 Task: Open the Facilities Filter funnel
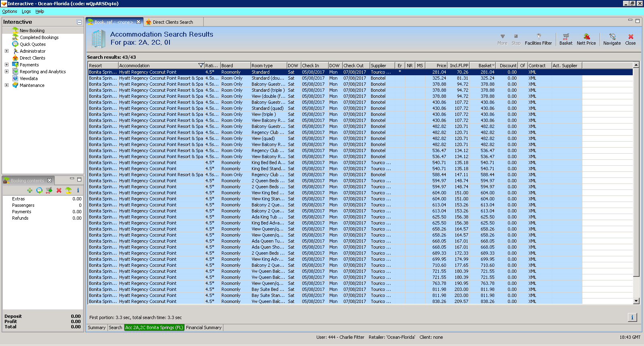click(x=538, y=39)
